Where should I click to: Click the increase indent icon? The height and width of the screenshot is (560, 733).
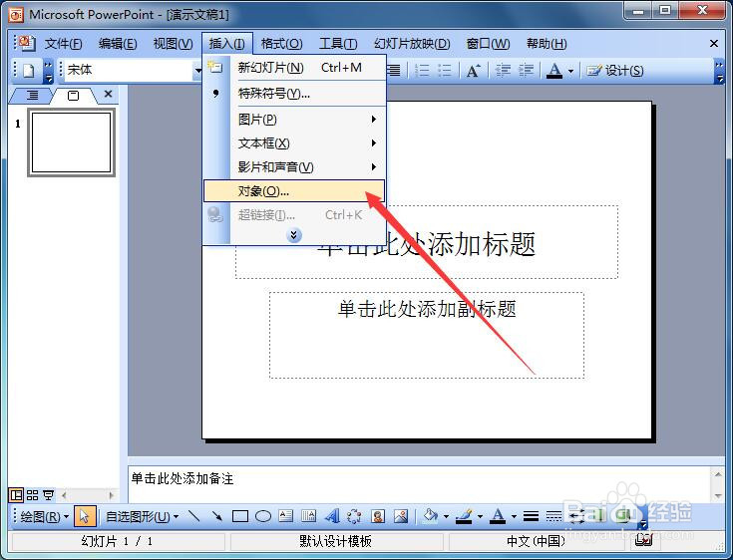point(526,71)
